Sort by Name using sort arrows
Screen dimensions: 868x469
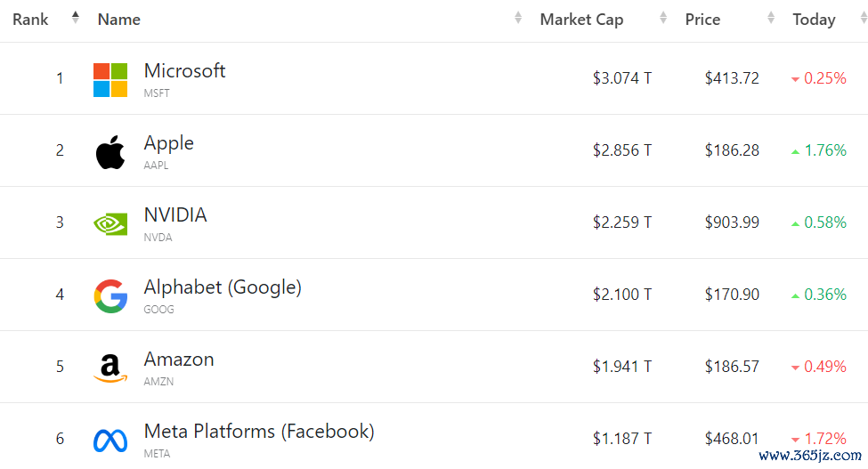518,18
